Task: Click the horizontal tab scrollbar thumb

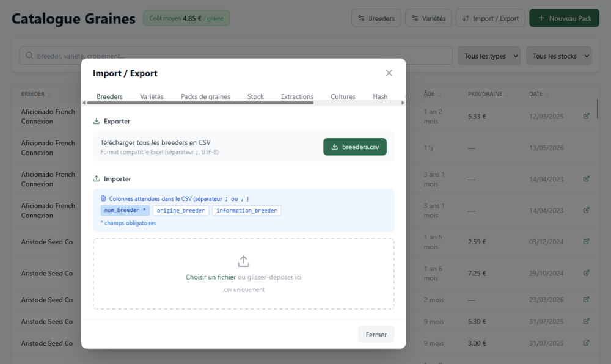Action: point(200,103)
